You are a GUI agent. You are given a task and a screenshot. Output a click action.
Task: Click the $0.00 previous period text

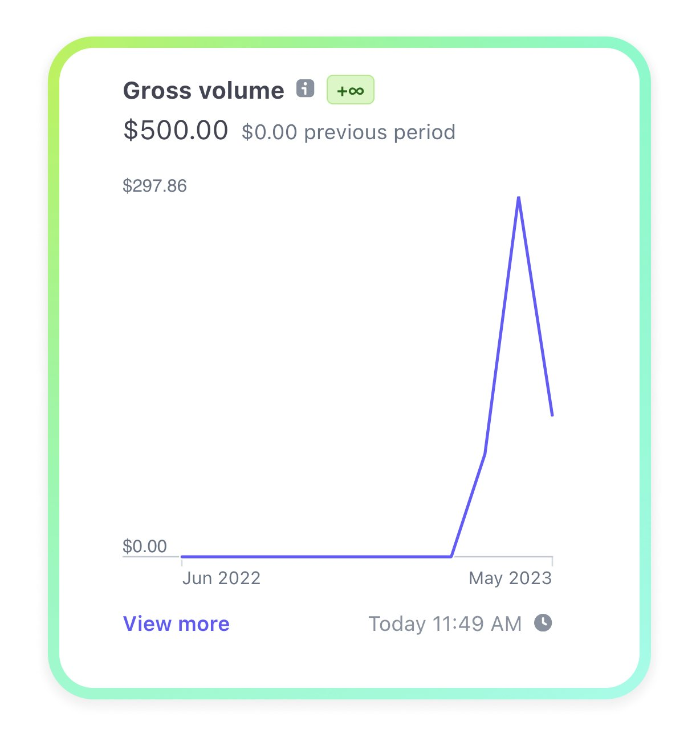pyautogui.click(x=348, y=132)
